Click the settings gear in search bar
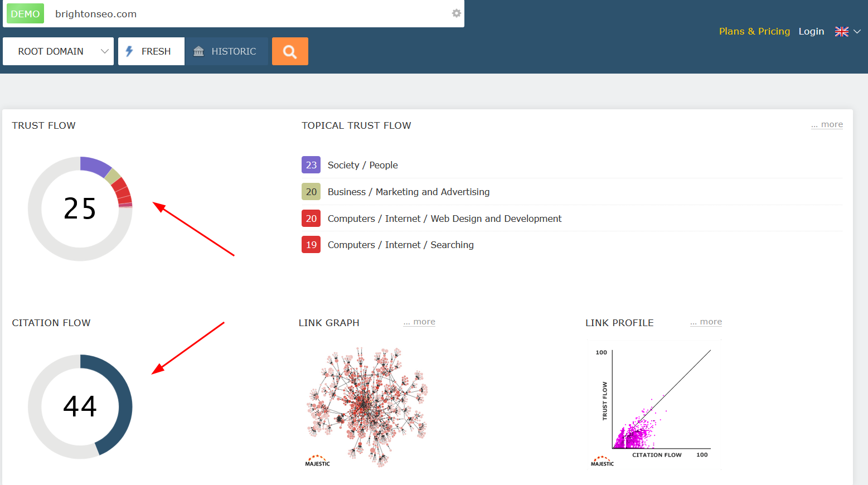 coord(456,13)
